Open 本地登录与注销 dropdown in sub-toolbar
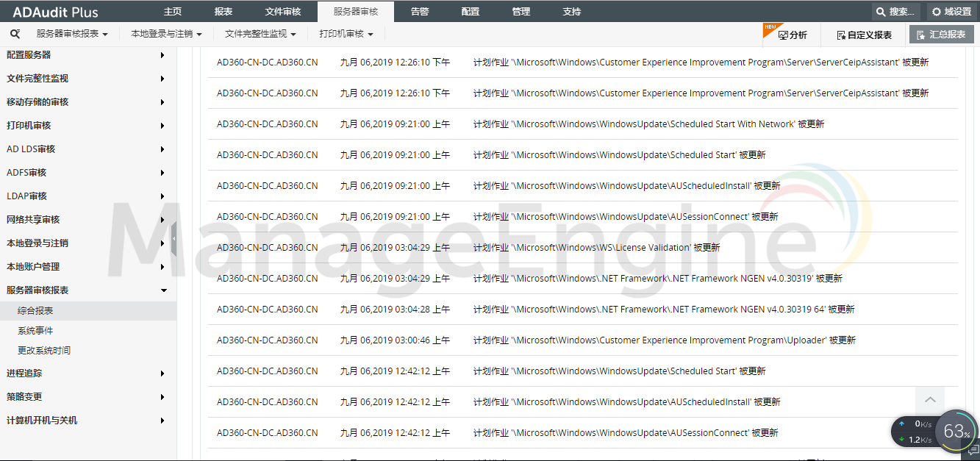This screenshot has height=461, width=980. (x=166, y=34)
